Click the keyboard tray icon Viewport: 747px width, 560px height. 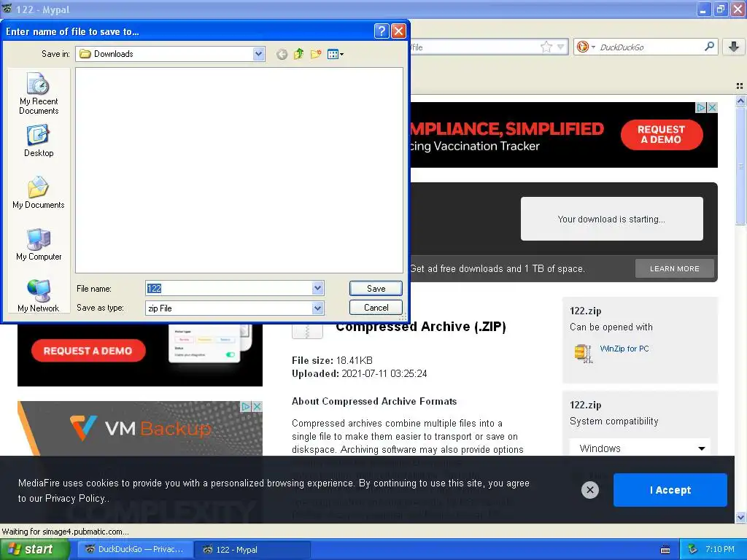click(x=665, y=550)
